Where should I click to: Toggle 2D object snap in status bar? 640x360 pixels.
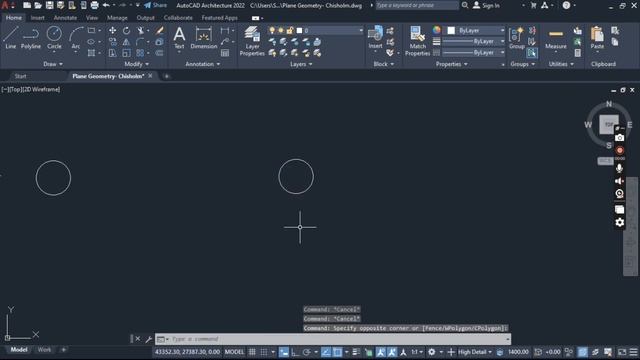[x=337, y=352]
